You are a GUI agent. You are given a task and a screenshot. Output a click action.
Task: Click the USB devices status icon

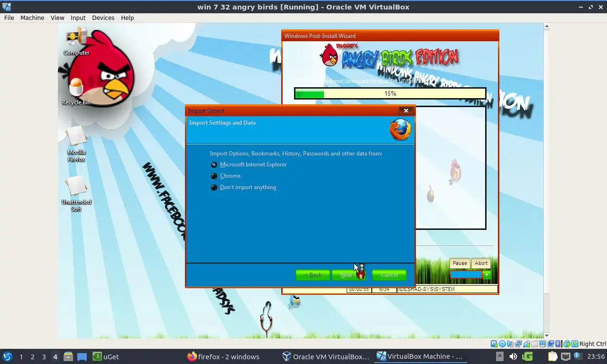(526, 344)
